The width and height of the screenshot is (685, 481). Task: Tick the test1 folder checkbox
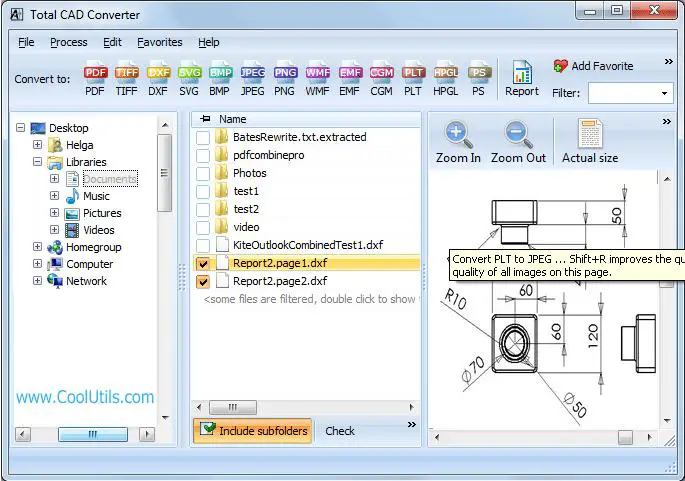coord(203,191)
